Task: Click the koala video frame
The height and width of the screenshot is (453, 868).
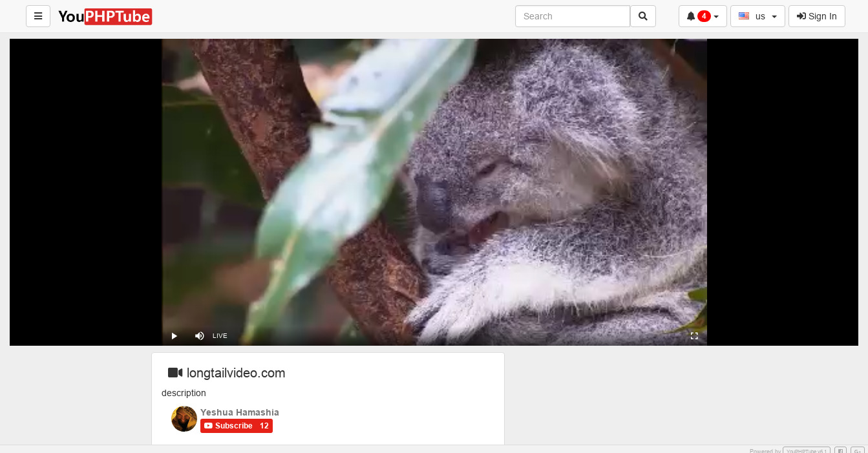Action: coord(434,187)
